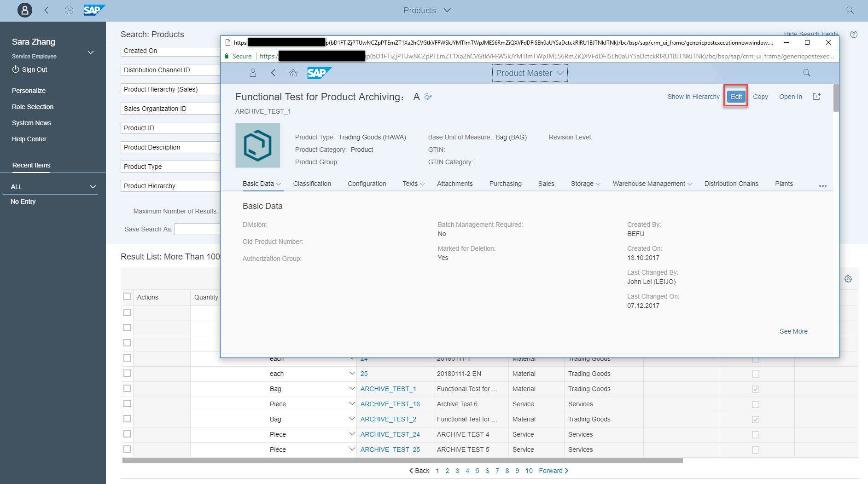
Task: Open Basic Data tab dropdown arrow
Action: (x=279, y=184)
